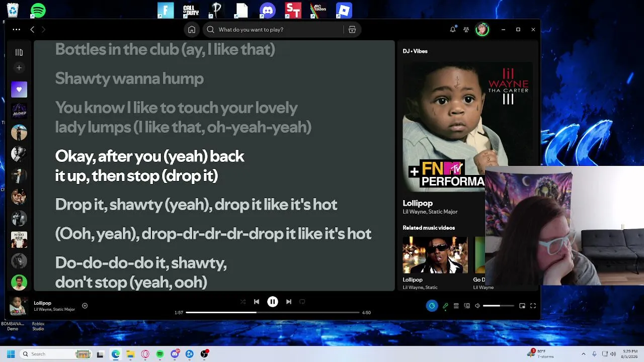The height and width of the screenshot is (362, 644).
Task: Toggle the lyrics view microphone icon
Action: coord(445,306)
